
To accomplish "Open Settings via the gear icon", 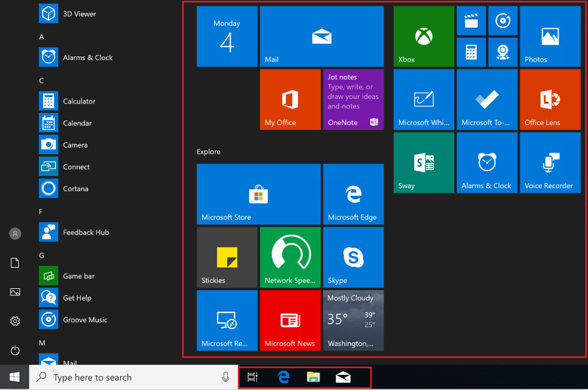I will [15, 321].
